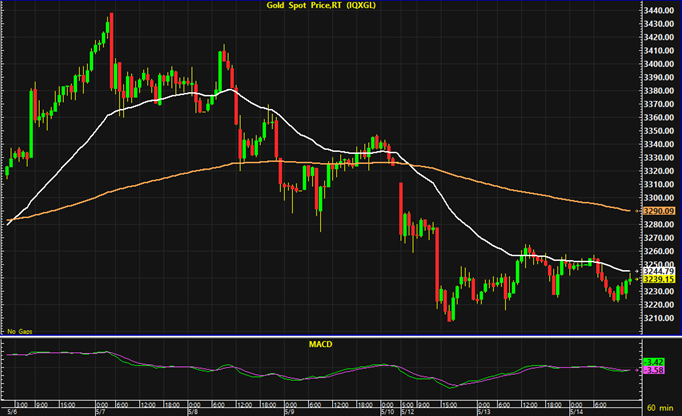Image resolution: width=682 pixels, height=416 pixels.
Task: Click the arrow marker beside the -3.58 tag
Action: [x=638, y=370]
